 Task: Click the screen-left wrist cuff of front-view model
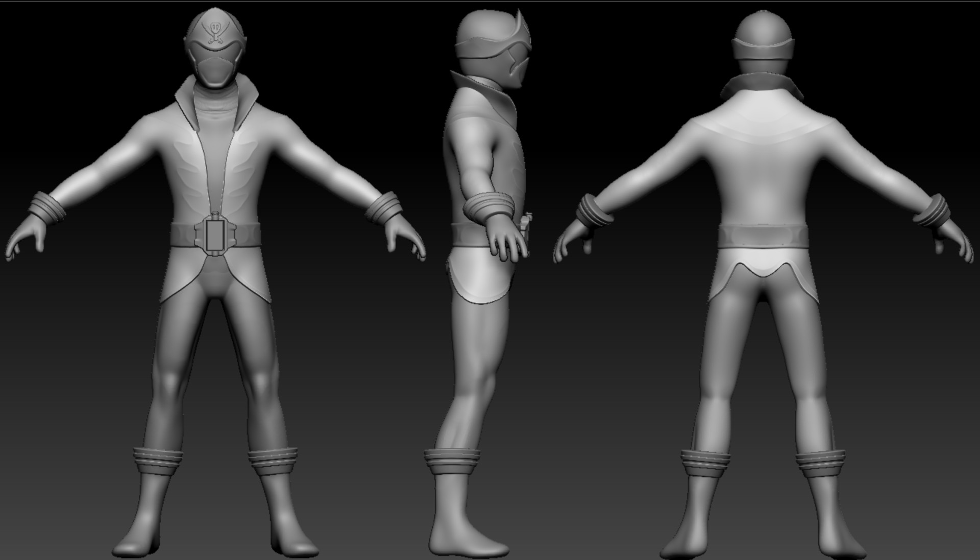point(47,207)
